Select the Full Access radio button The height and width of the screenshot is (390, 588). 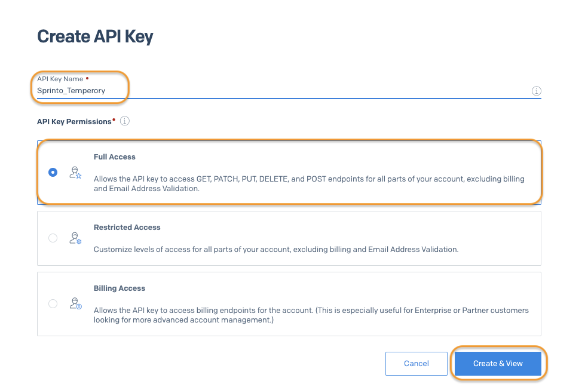[53, 173]
